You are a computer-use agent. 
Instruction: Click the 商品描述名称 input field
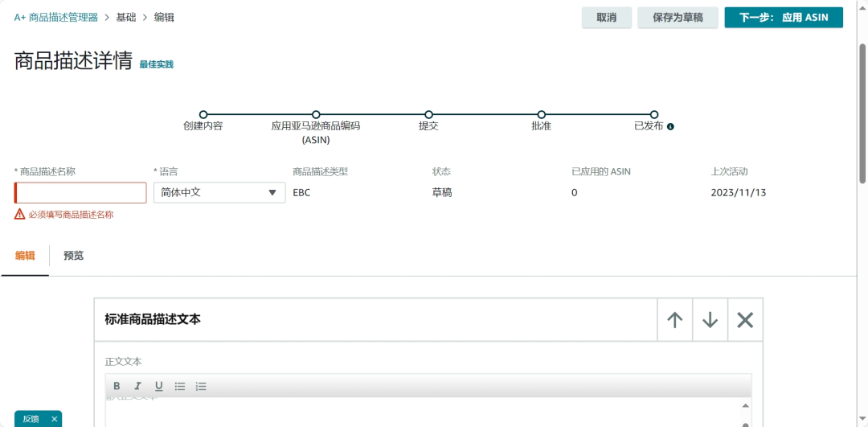click(80, 193)
